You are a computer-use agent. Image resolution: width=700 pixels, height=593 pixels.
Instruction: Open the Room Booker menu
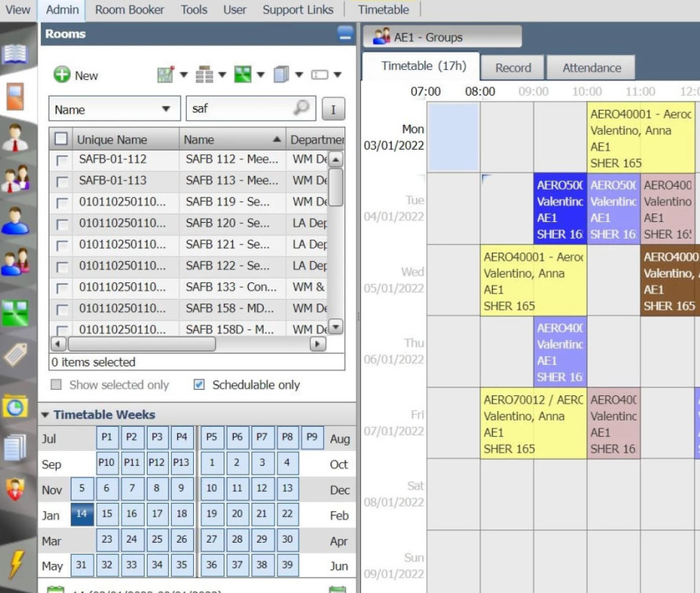click(x=129, y=9)
